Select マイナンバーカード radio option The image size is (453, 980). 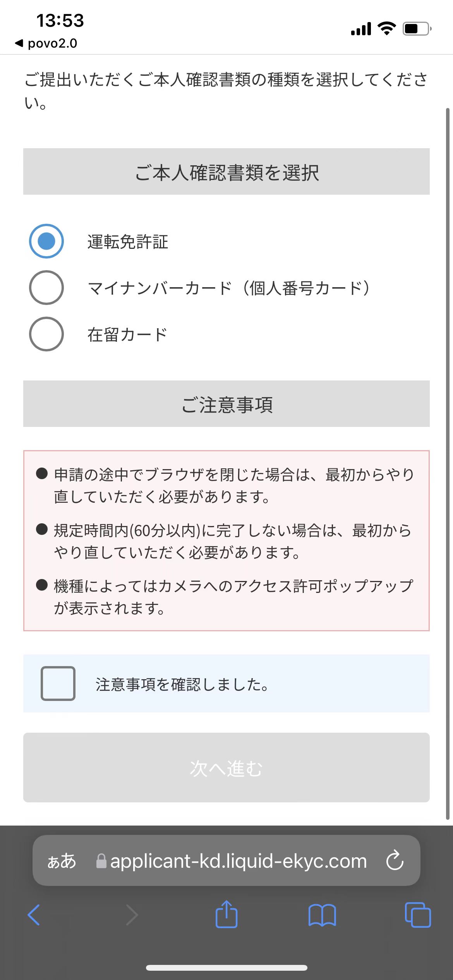point(46,288)
